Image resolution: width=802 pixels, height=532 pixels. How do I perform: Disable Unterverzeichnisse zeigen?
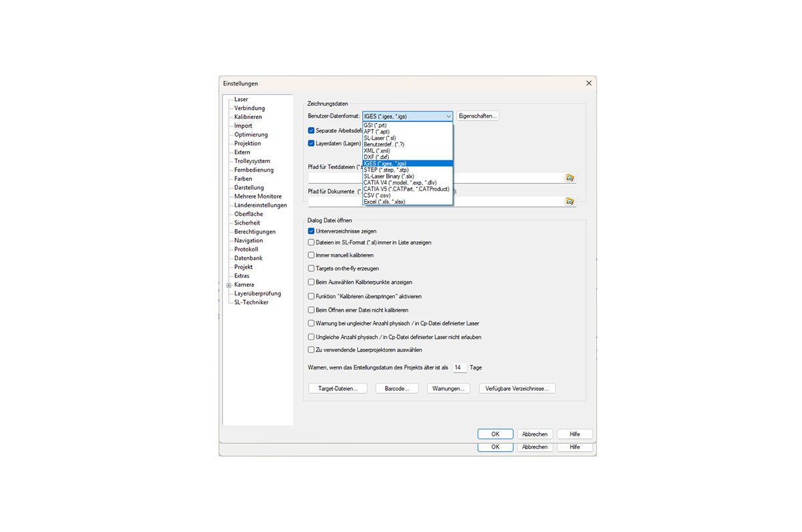pyautogui.click(x=310, y=230)
